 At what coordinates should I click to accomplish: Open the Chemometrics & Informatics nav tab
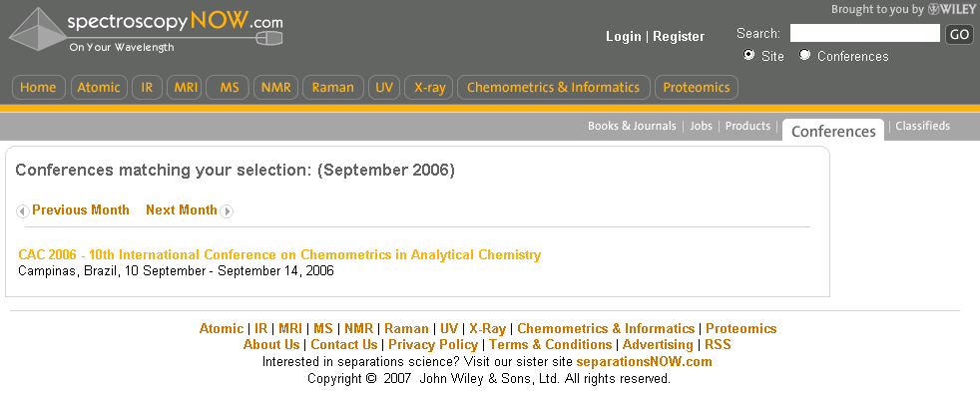point(553,88)
